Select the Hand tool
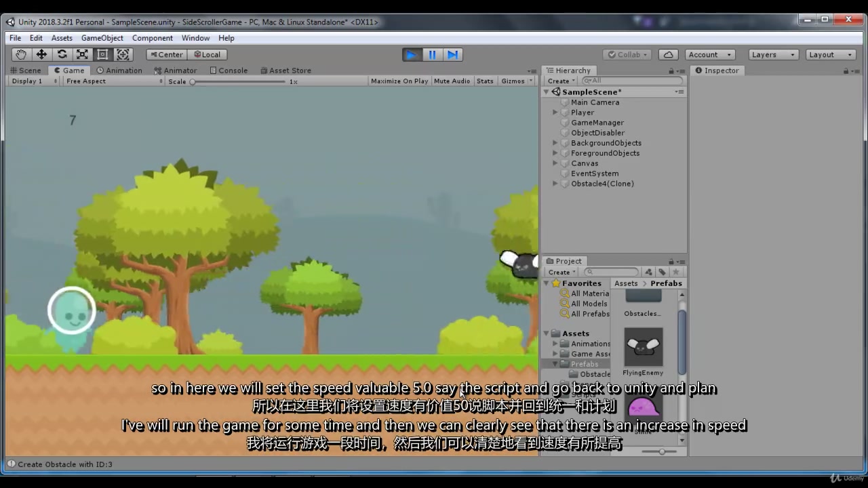868x488 pixels. click(x=20, y=54)
